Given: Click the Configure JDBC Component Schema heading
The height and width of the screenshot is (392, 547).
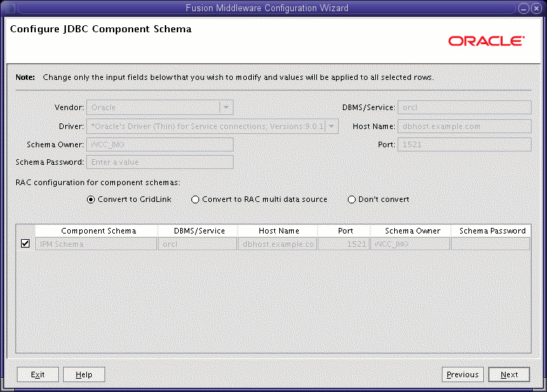Looking at the screenshot, I should pyautogui.click(x=100, y=29).
